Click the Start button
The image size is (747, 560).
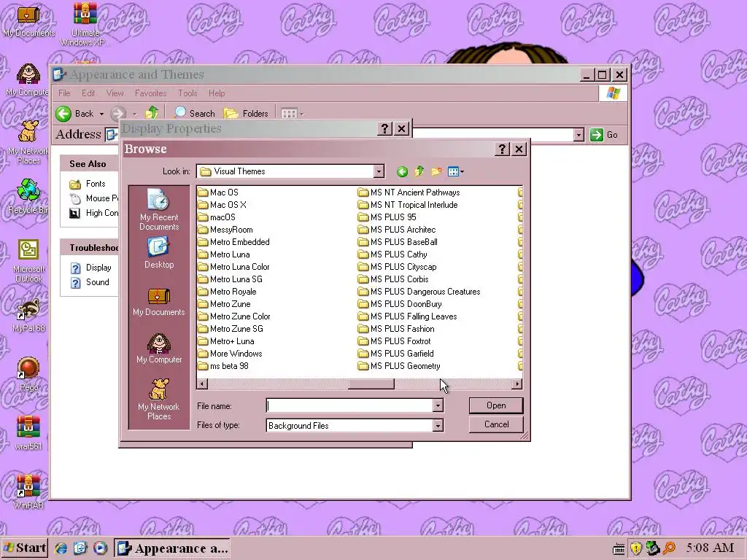point(24,548)
